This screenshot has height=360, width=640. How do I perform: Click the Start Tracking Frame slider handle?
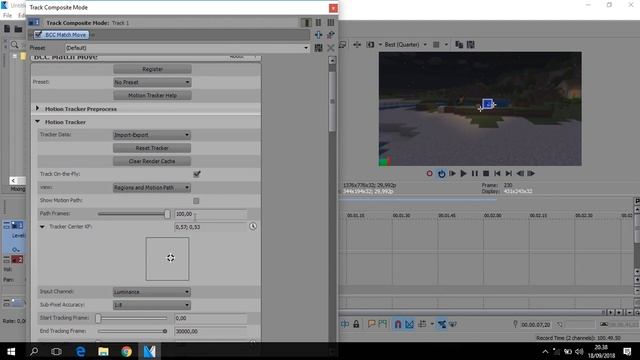pyautogui.click(x=98, y=318)
